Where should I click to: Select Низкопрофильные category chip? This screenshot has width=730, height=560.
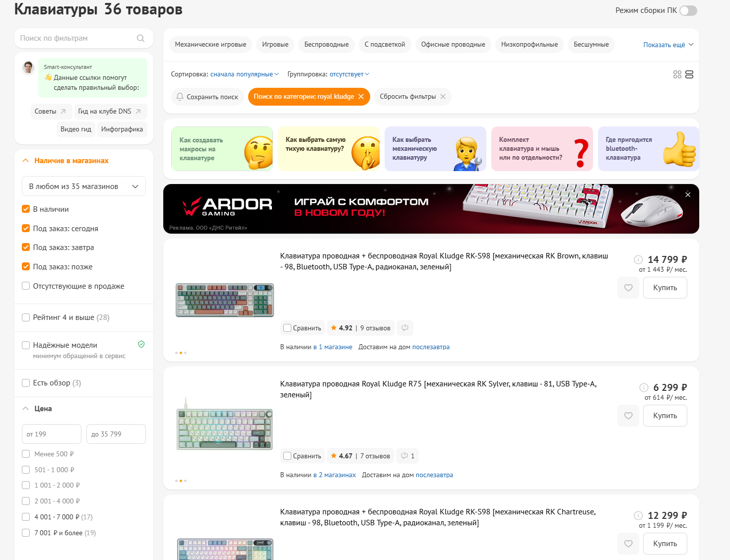[x=530, y=45]
